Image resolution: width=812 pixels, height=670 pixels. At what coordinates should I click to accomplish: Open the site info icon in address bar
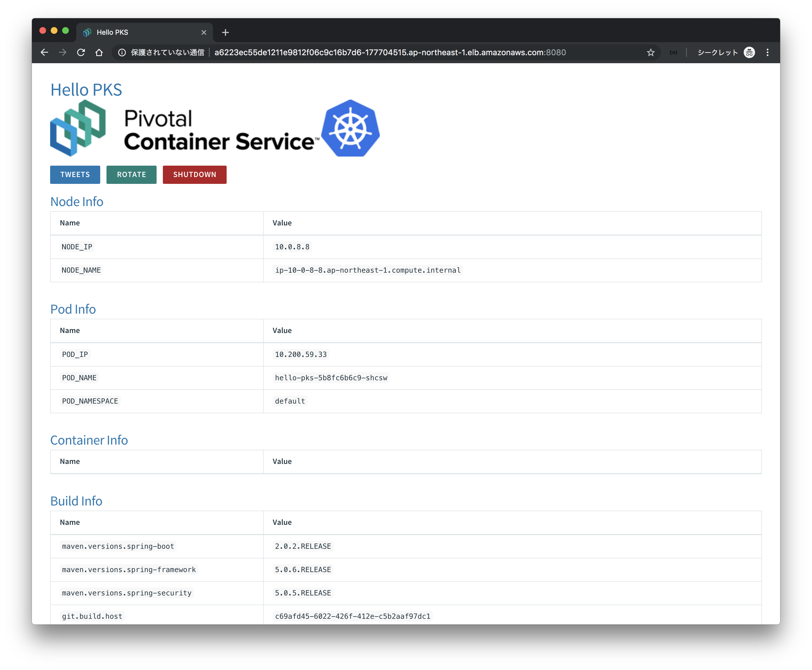coord(122,52)
